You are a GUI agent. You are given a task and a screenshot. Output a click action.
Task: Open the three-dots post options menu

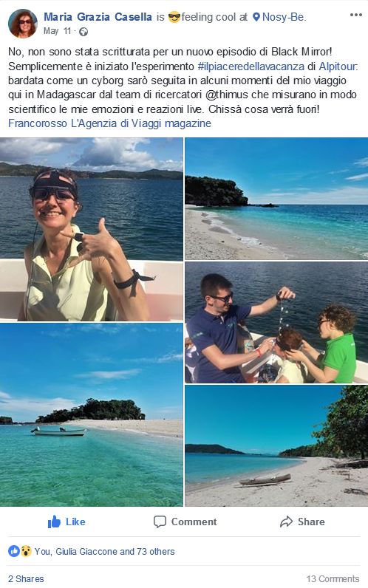tap(355, 15)
